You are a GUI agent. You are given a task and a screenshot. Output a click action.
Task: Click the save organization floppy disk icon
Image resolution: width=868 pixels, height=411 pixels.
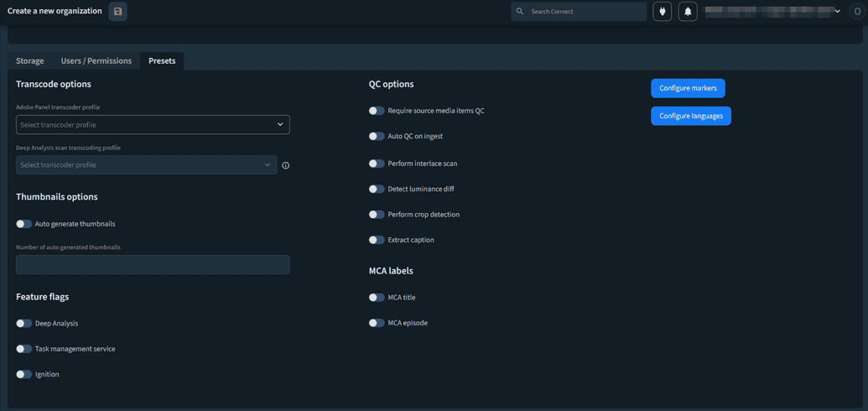coord(118,12)
